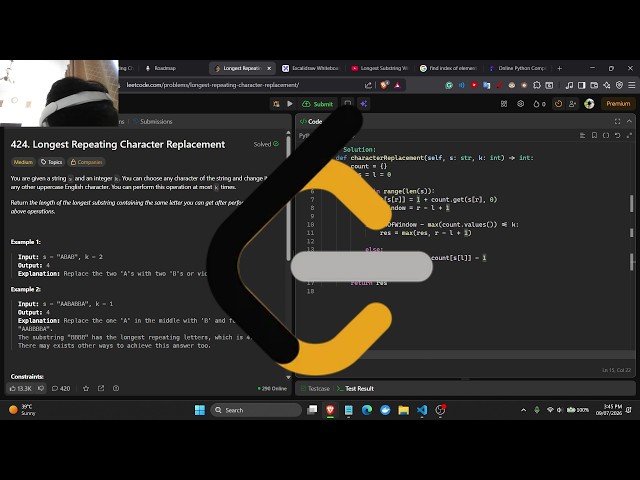Click the taskbar Search box
Screen dimensions: 640x480
tap(256, 410)
